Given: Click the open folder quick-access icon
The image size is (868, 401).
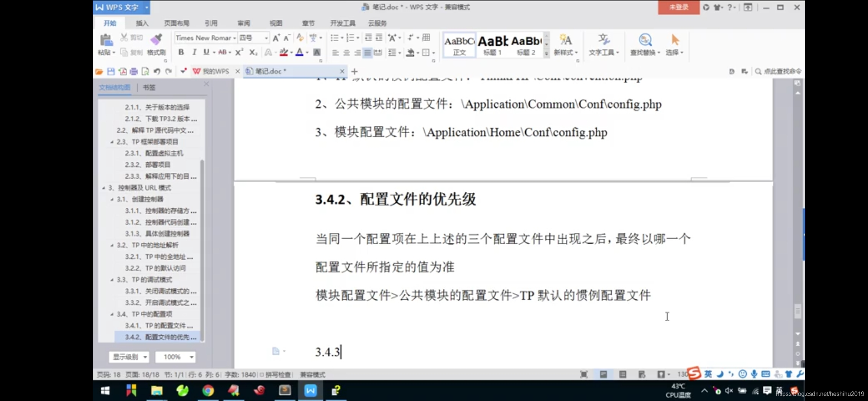Looking at the screenshot, I should [99, 71].
